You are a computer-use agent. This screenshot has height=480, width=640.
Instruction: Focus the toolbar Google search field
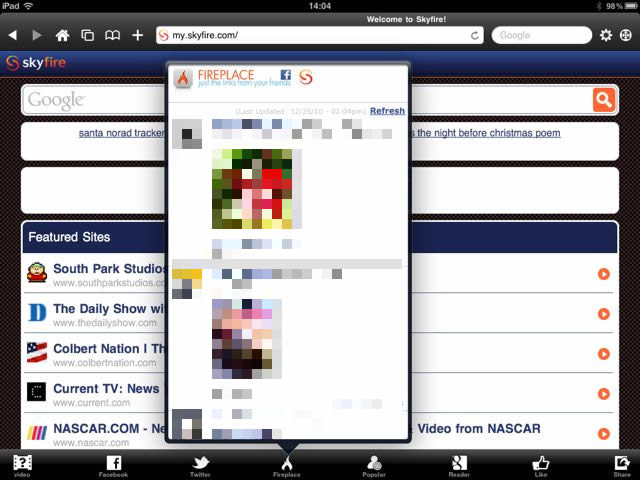(x=542, y=35)
